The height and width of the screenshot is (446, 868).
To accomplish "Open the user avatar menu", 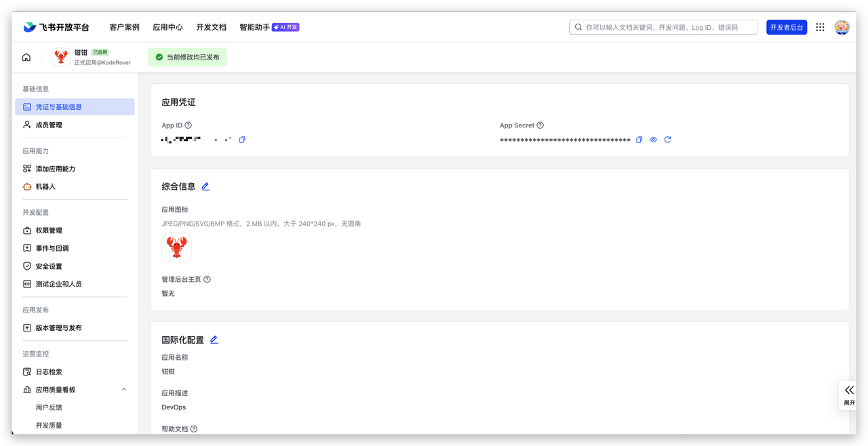I will pyautogui.click(x=842, y=27).
